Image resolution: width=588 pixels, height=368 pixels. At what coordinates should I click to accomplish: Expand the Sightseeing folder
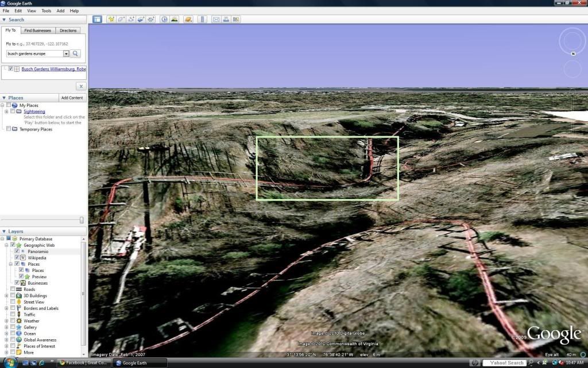tap(6, 112)
